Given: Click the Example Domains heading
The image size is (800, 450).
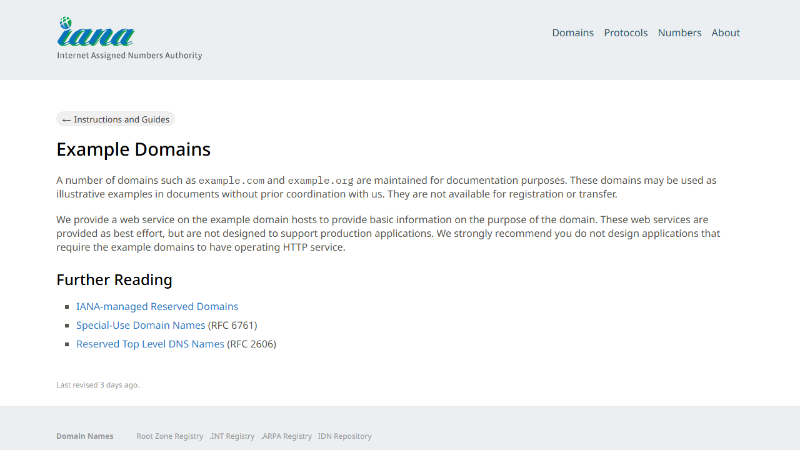Looking at the screenshot, I should (x=133, y=149).
